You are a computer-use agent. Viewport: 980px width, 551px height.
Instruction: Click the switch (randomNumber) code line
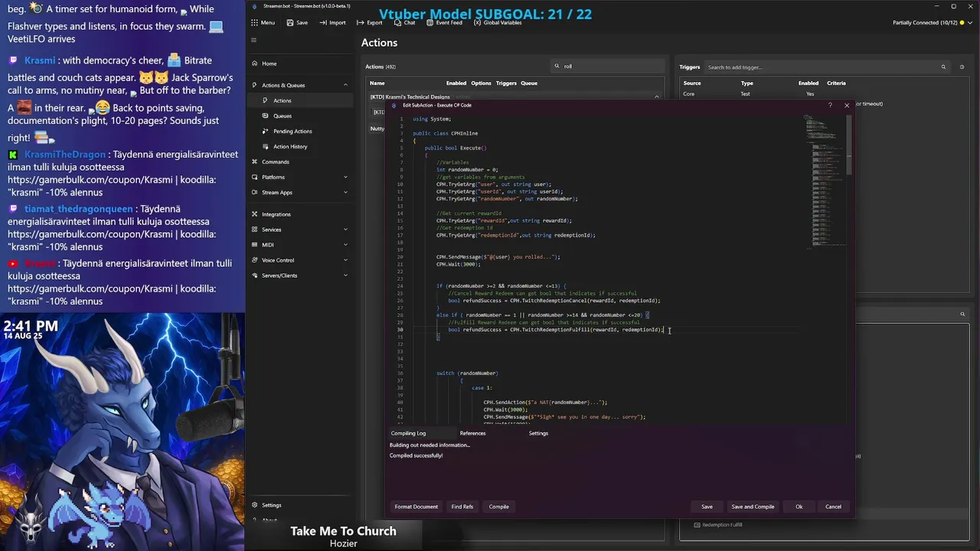click(x=467, y=373)
